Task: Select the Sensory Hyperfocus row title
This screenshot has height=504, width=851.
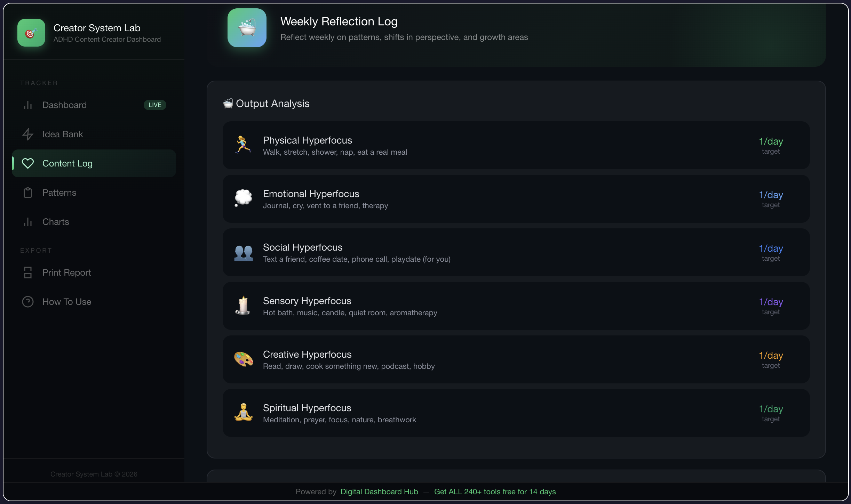Action: (x=307, y=301)
